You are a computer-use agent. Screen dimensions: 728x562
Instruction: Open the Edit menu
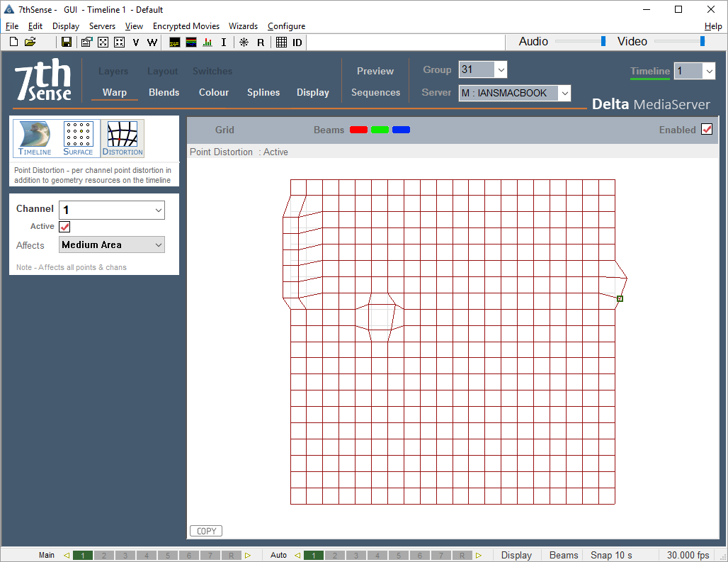pos(35,26)
